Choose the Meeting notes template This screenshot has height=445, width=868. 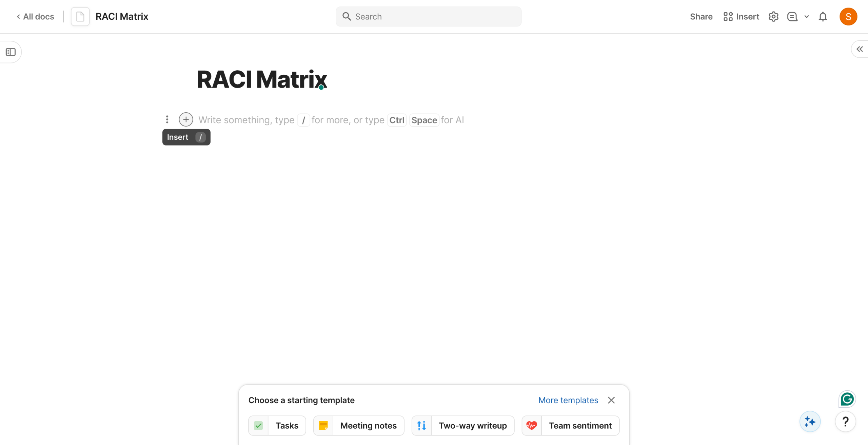[359, 426]
